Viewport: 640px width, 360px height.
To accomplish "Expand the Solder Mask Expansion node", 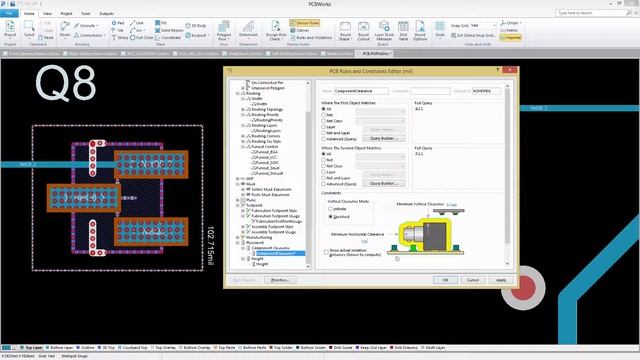I will click(243, 189).
